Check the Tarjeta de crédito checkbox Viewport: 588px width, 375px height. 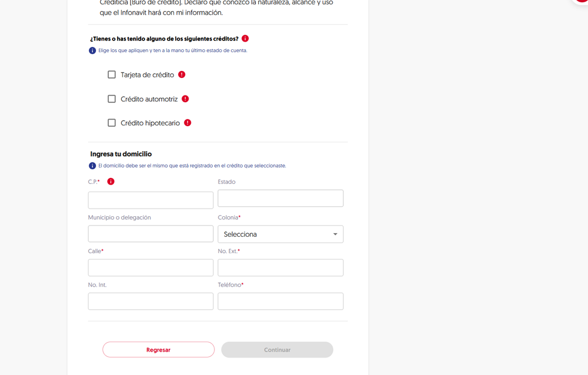pos(112,75)
